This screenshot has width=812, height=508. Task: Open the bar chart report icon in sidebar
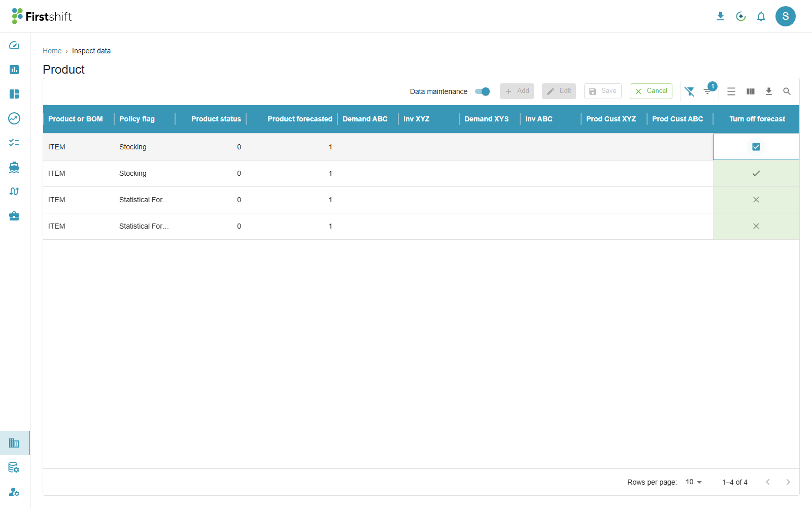click(x=14, y=70)
